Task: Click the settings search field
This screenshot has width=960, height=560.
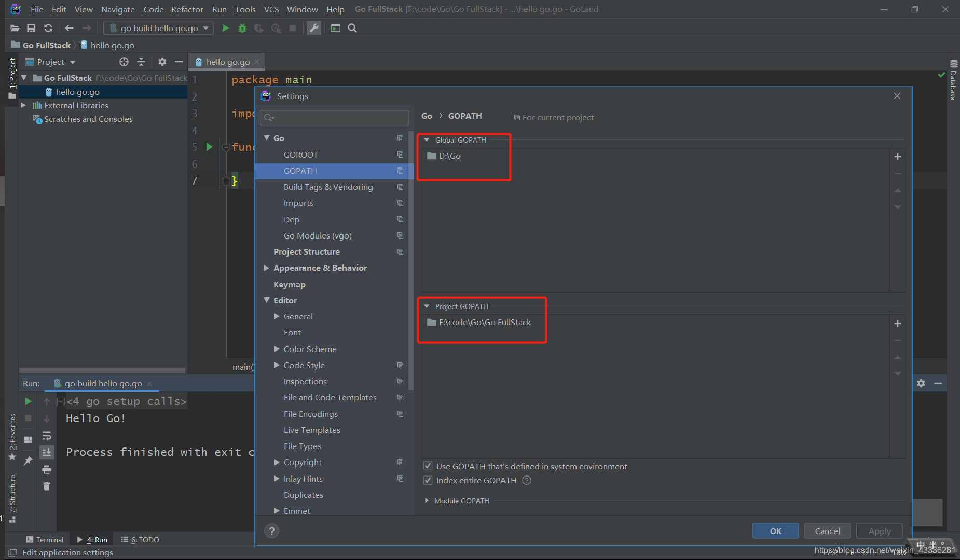Action: (335, 118)
